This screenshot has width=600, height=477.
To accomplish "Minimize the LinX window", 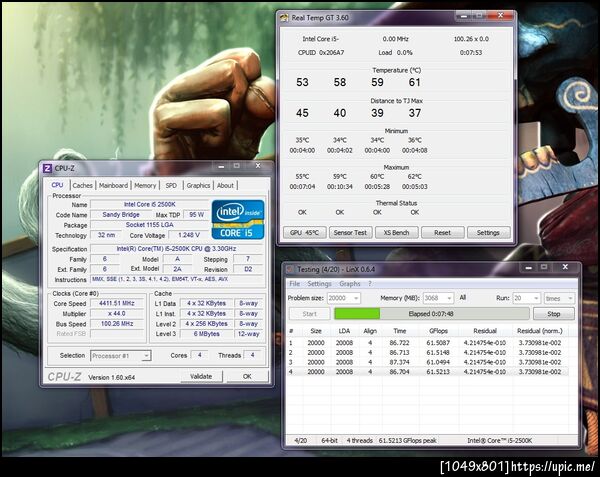I will click(x=528, y=267).
